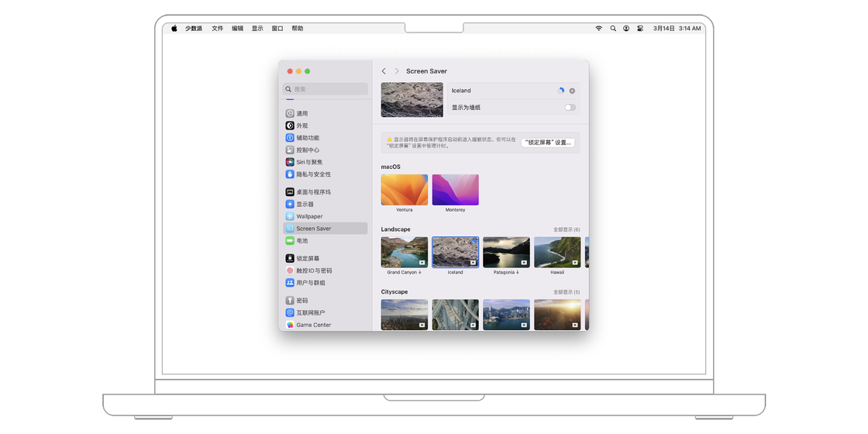Screen dimensions: 868x434
Task: Cancel the Iceland download with x icon
Action: (572, 91)
